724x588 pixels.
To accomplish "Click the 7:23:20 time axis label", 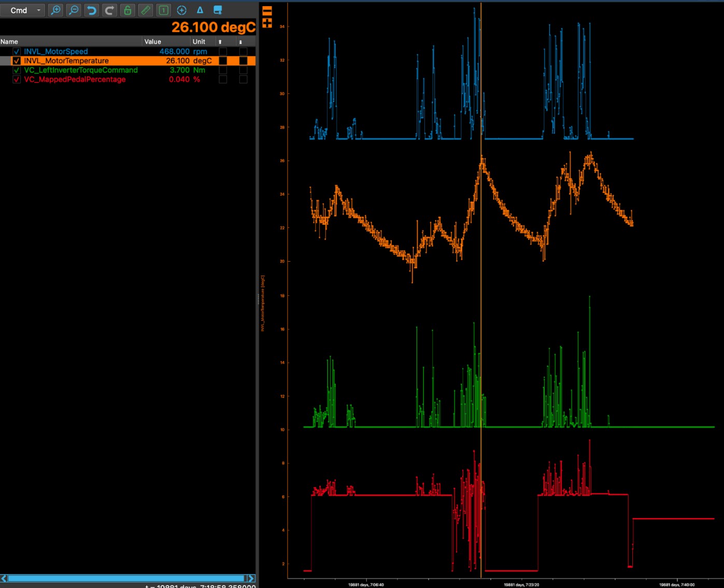I will coord(521,584).
